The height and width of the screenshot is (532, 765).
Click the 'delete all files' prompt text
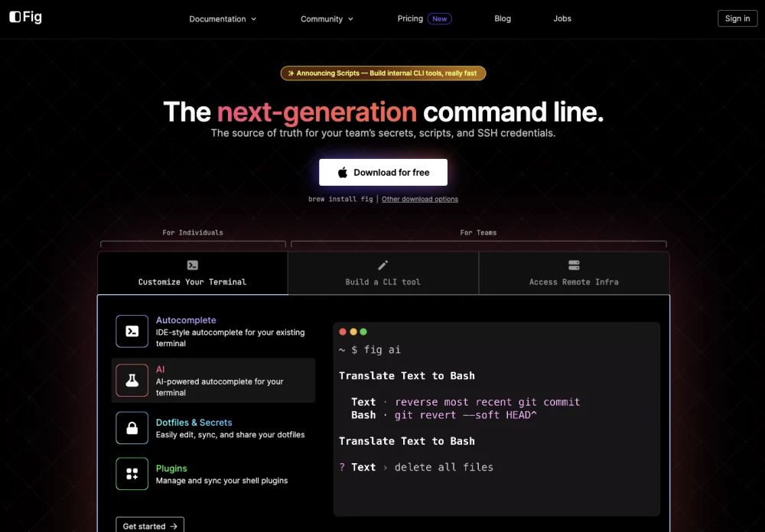[x=444, y=467]
